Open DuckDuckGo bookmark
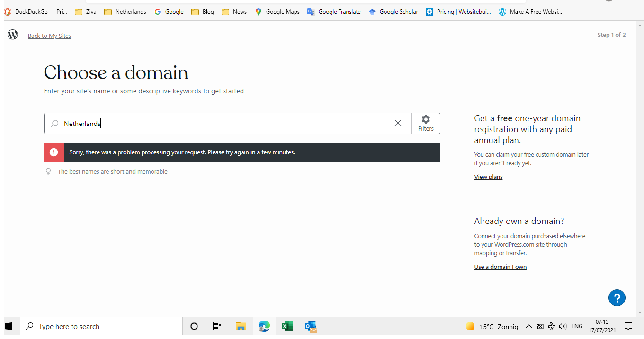Viewport: 644px width, 339px height. pyautogui.click(x=36, y=12)
